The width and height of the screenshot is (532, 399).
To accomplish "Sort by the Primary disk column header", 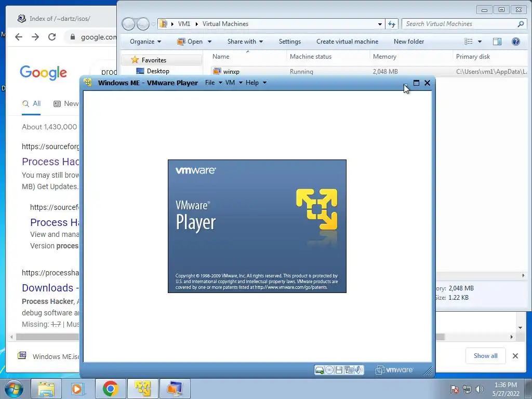I will (x=473, y=56).
